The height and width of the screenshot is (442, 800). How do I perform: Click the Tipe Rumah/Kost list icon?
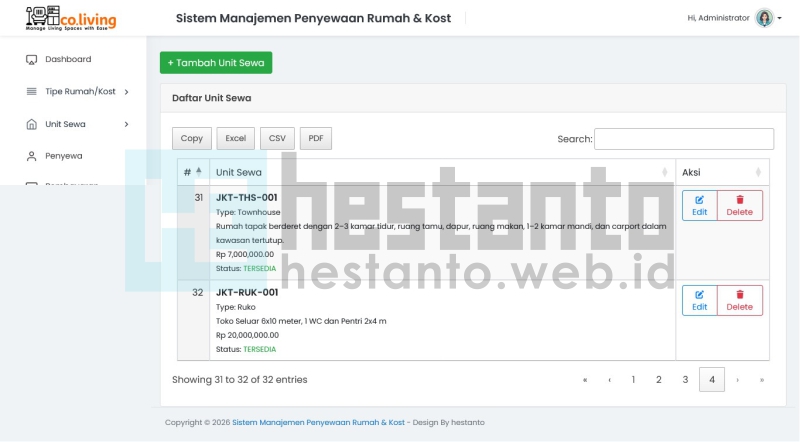point(31,92)
